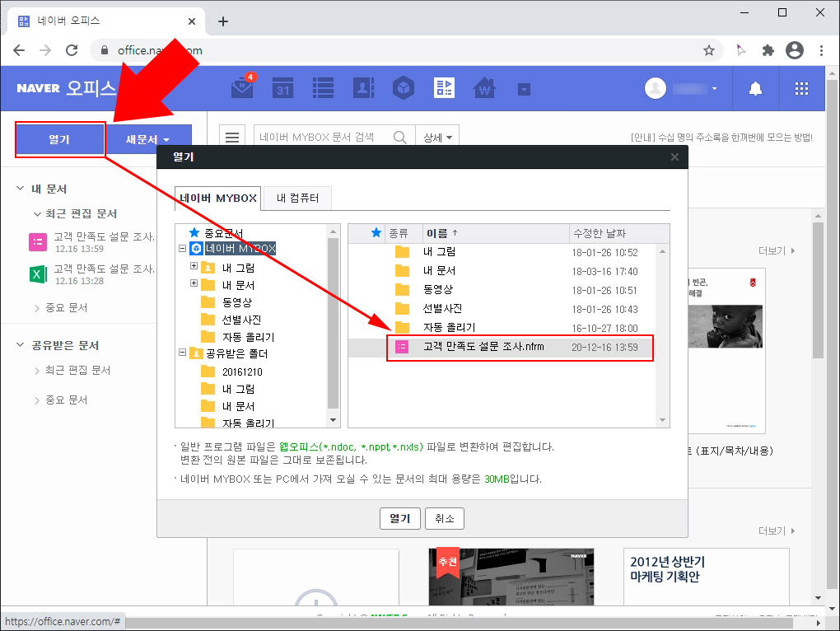Star the 중요문서 favorites entry in folder tree
Screen dimensions: 840x631
pyautogui.click(x=194, y=232)
